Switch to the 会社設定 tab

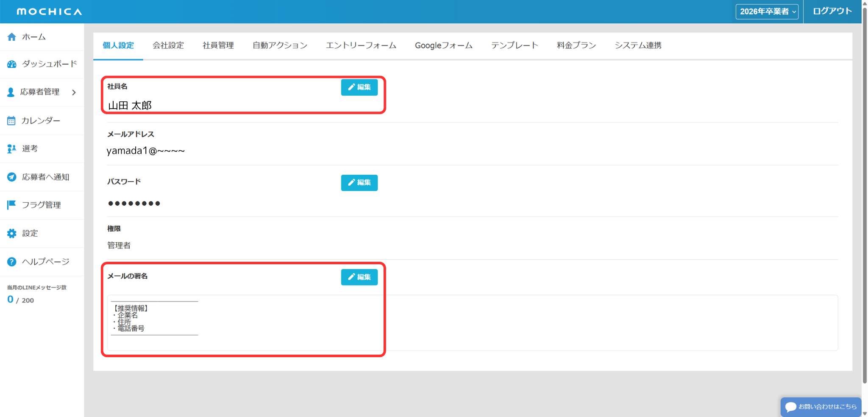[x=168, y=45]
